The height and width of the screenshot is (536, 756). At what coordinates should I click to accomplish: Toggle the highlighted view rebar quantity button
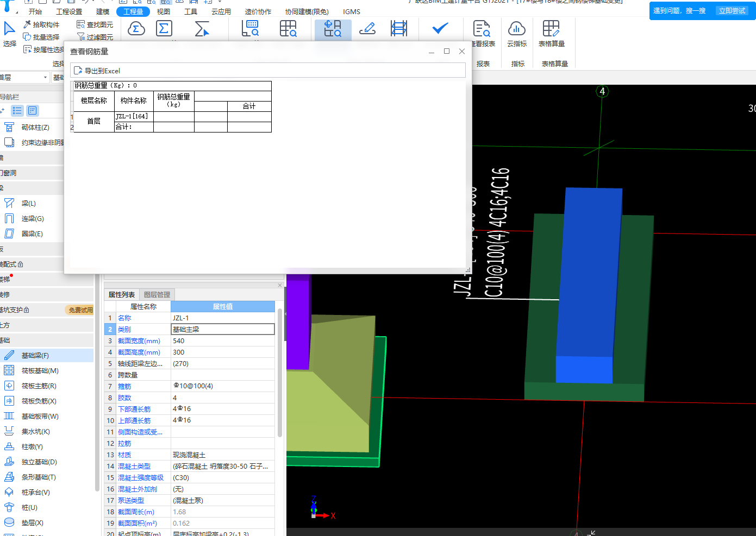pyautogui.click(x=333, y=29)
